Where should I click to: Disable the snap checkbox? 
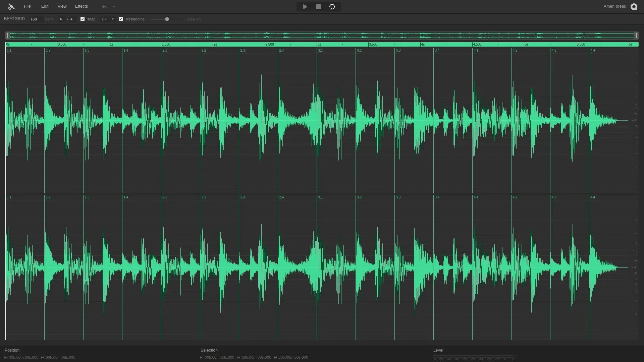[x=83, y=19]
